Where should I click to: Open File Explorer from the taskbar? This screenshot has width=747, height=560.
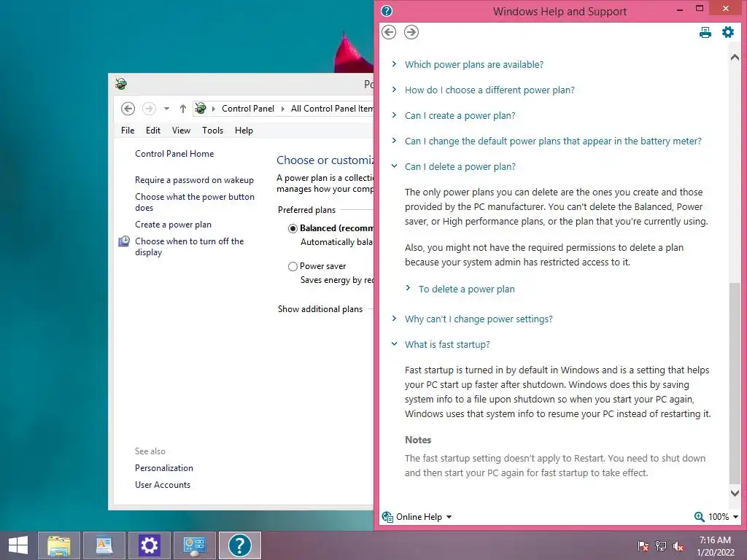(x=59, y=545)
